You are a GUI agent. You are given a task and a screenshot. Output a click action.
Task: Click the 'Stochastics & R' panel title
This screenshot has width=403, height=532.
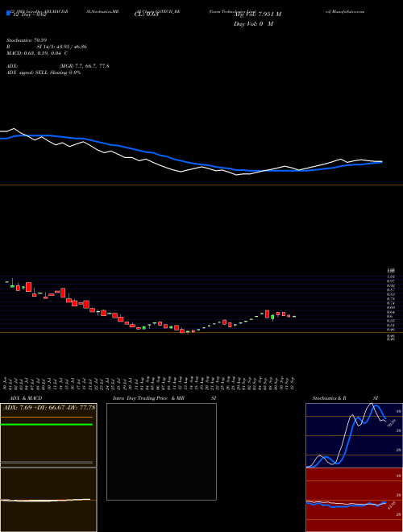coord(329,398)
